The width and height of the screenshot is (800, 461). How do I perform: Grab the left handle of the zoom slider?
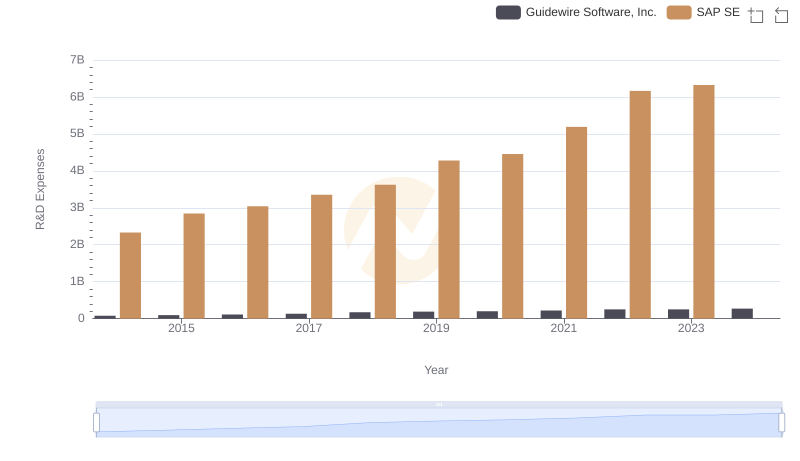click(x=96, y=422)
